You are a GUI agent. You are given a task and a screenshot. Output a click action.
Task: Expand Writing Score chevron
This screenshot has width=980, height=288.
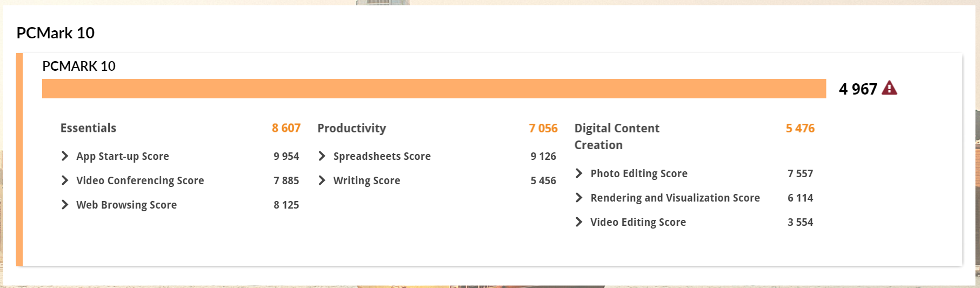point(322,180)
